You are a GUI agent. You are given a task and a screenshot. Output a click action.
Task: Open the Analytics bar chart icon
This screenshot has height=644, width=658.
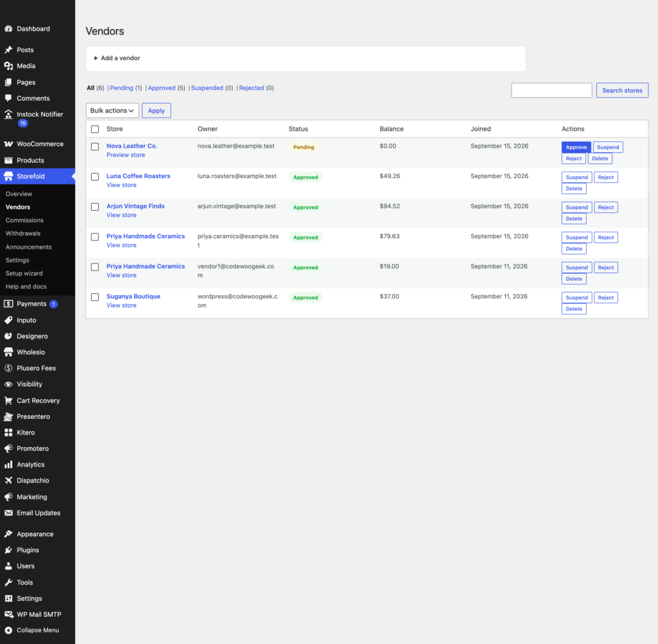[8, 464]
